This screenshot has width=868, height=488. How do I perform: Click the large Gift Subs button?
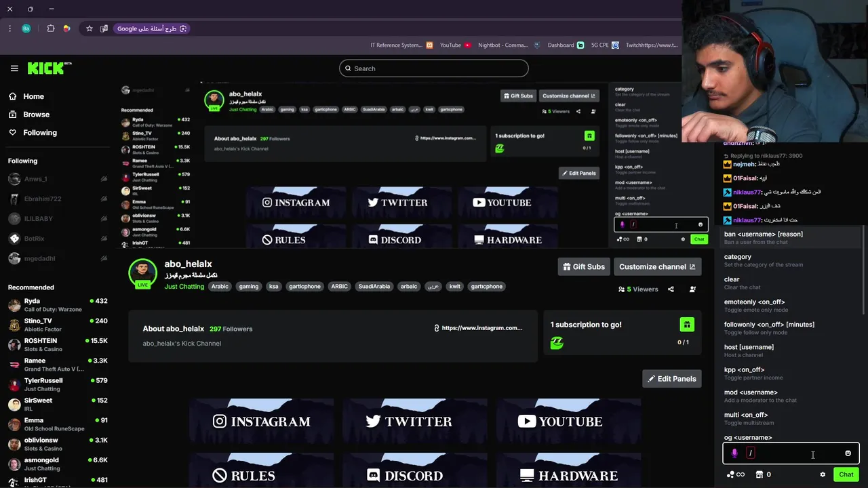tap(584, 267)
